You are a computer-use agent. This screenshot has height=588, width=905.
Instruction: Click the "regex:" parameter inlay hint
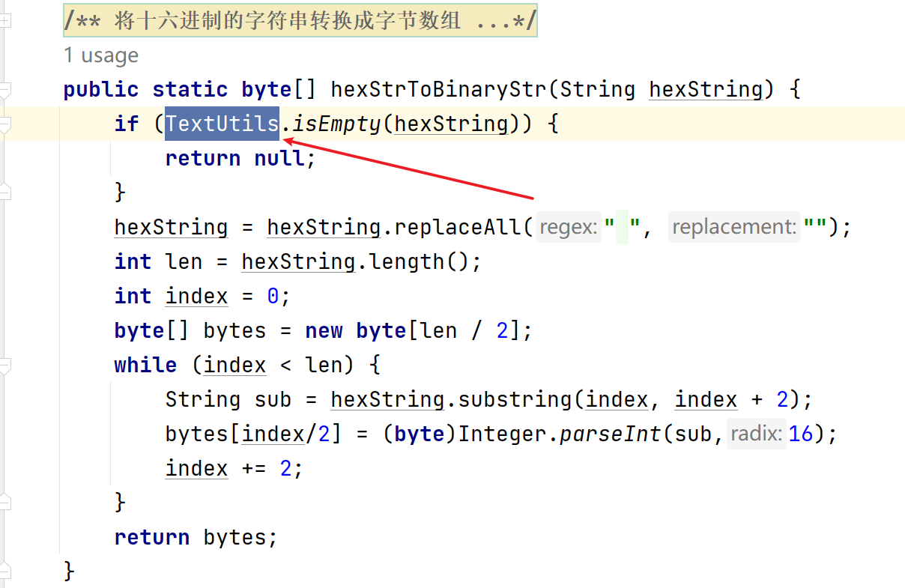569,227
